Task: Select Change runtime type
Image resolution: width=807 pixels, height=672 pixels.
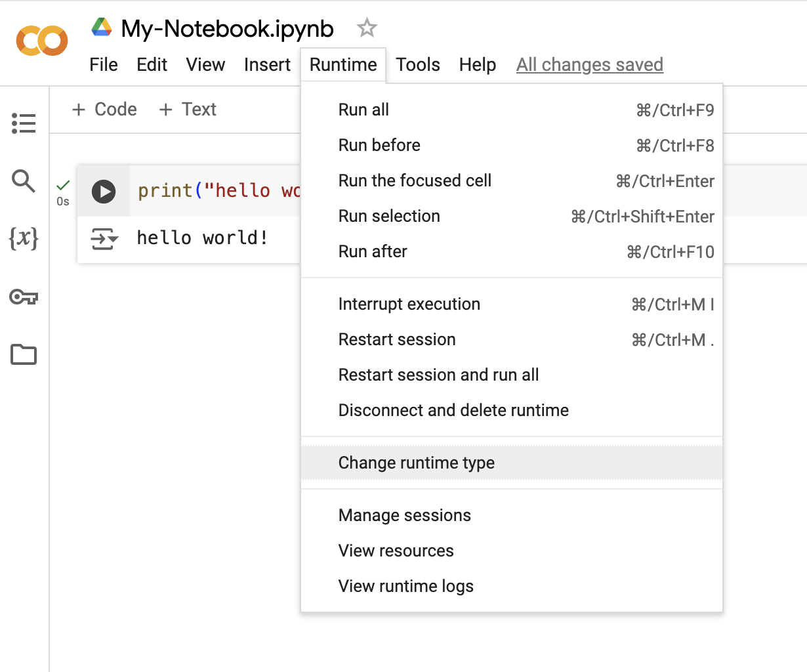Action: [416, 463]
